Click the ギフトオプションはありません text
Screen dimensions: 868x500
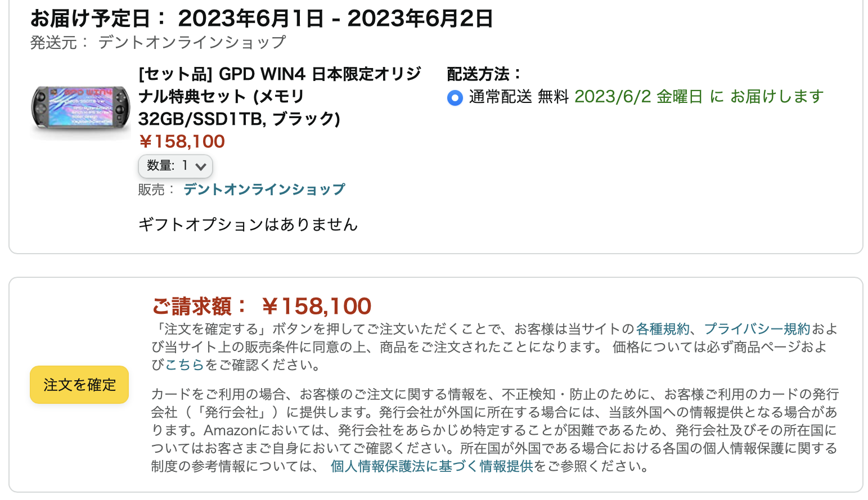[x=248, y=224]
